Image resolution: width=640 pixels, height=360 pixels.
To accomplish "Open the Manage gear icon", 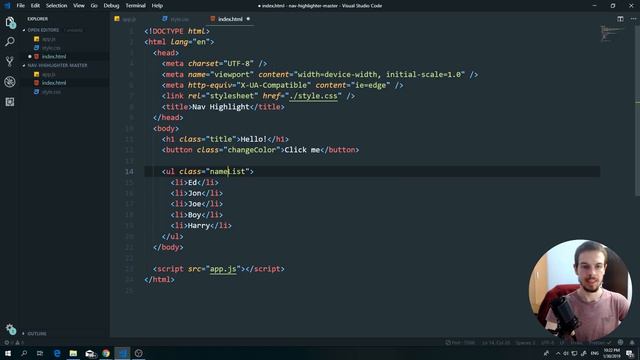I will point(11,329).
